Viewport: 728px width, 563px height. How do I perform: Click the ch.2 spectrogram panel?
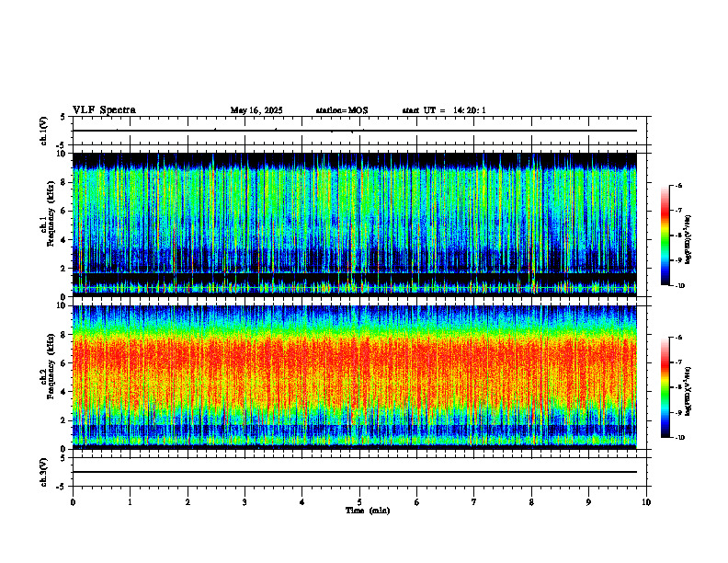click(x=355, y=377)
